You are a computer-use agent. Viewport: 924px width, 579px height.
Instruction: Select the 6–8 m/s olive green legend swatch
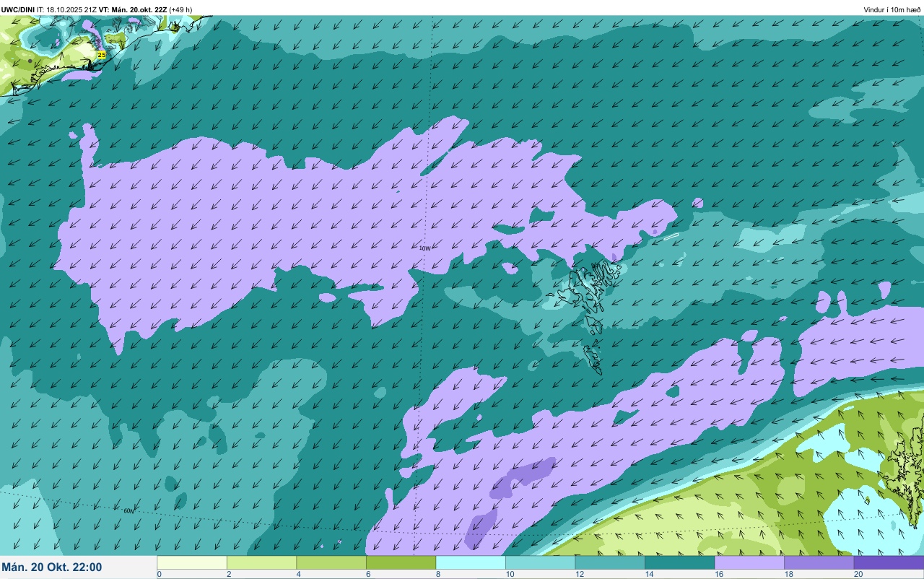click(401, 562)
